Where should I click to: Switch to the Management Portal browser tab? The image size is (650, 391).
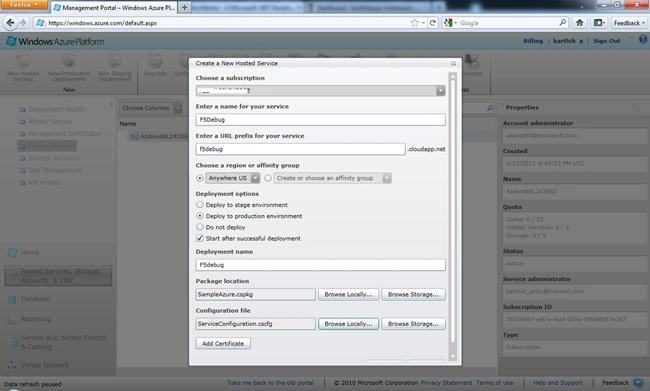114,7
